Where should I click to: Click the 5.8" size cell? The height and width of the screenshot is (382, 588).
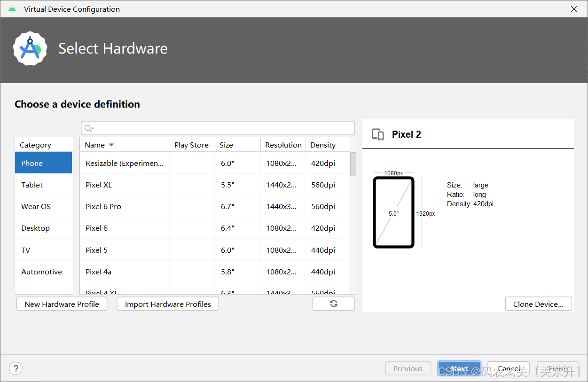(227, 272)
